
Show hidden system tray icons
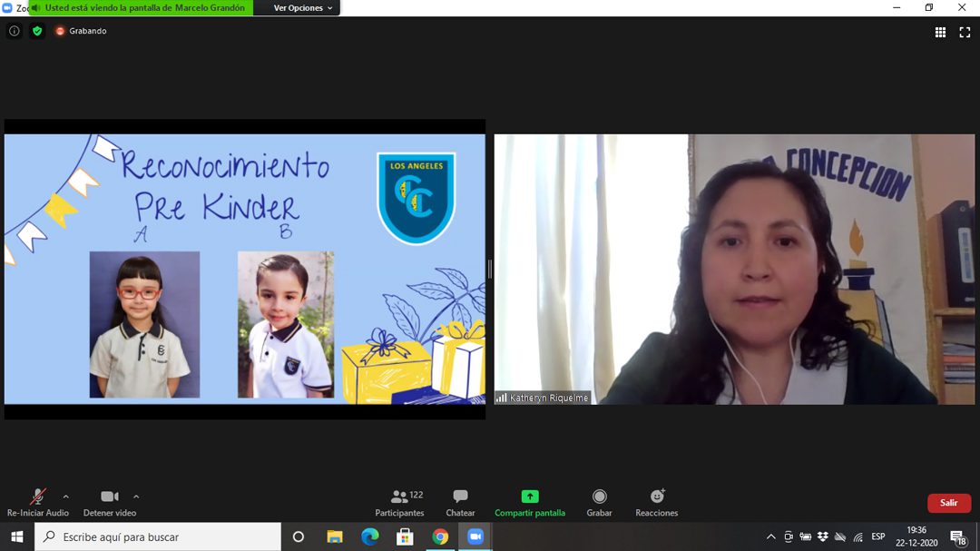pyautogui.click(x=771, y=536)
